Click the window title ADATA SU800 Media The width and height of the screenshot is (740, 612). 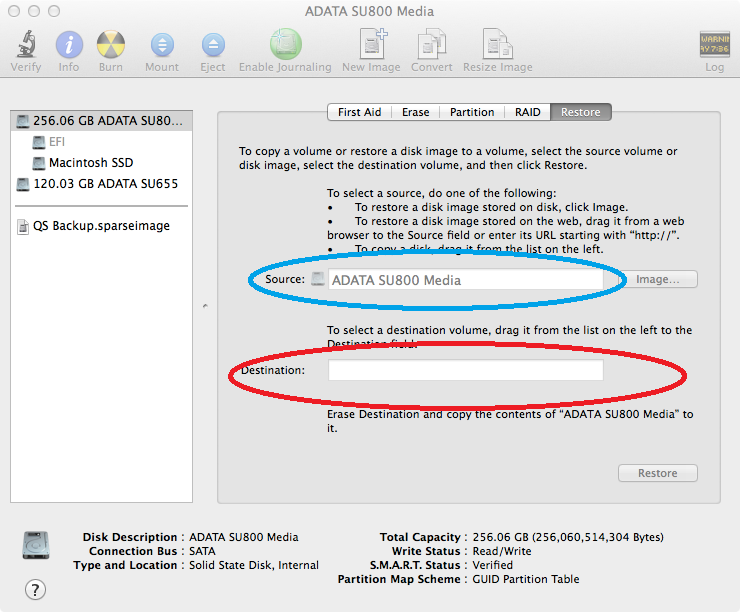coord(370,11)
